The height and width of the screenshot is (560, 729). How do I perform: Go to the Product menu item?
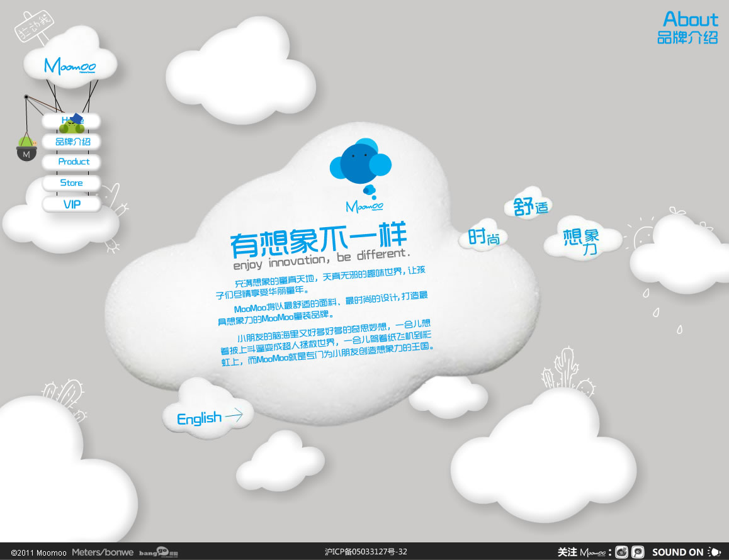point(71,162)
